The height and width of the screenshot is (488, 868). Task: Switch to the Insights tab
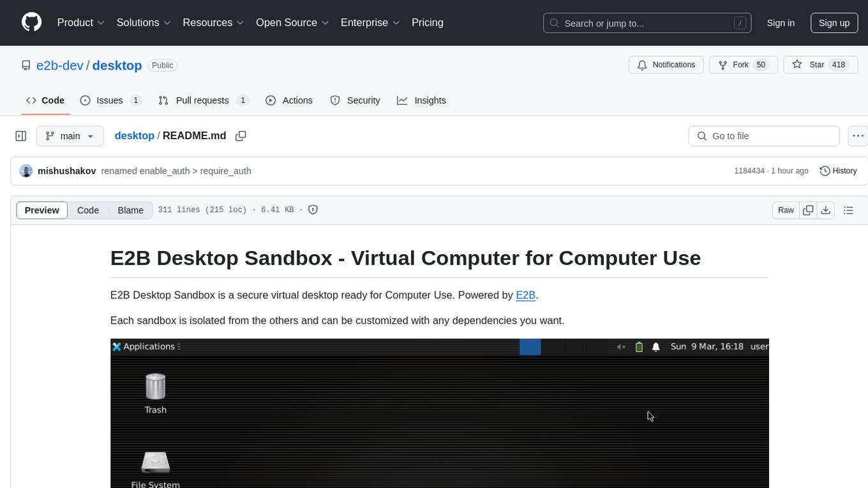[421, 100]
